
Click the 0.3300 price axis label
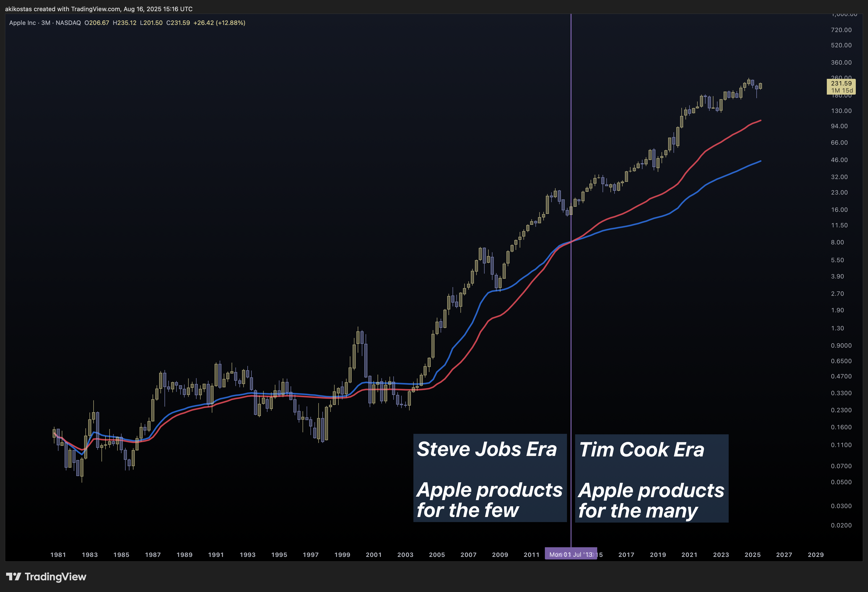[x=841, y=393]
